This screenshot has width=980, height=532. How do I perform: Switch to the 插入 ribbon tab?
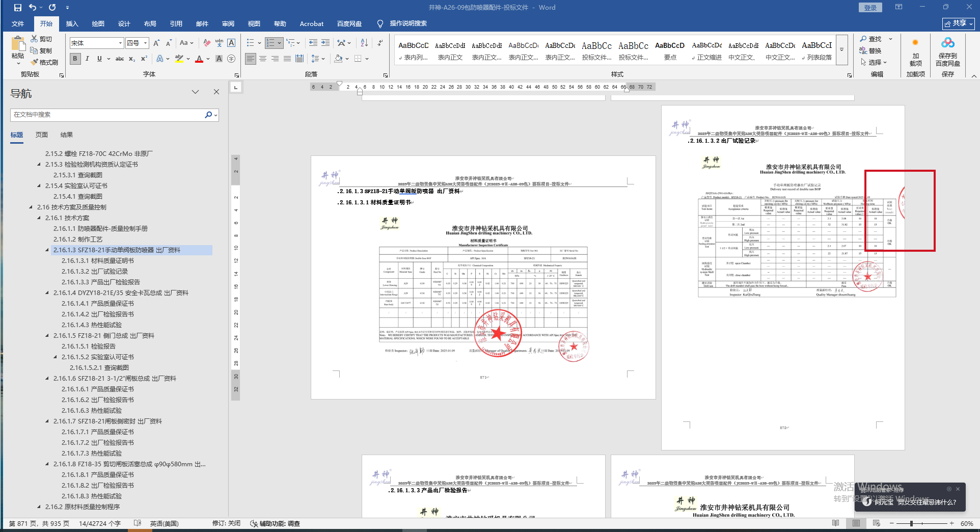coord(72,24)
